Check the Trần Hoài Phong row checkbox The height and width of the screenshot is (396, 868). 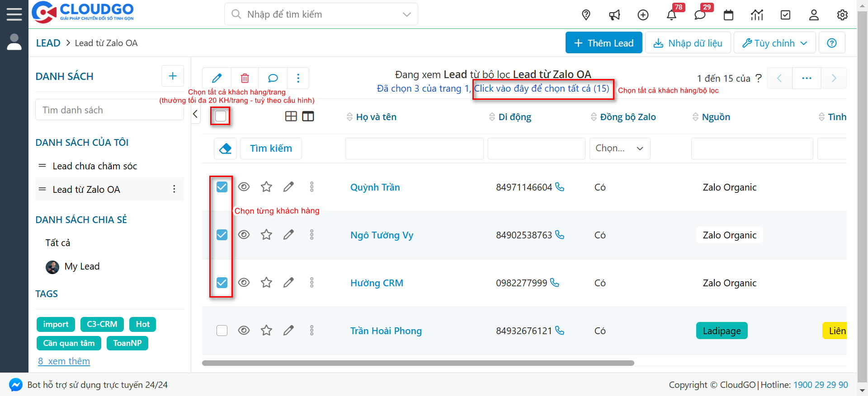click(222, 331)
